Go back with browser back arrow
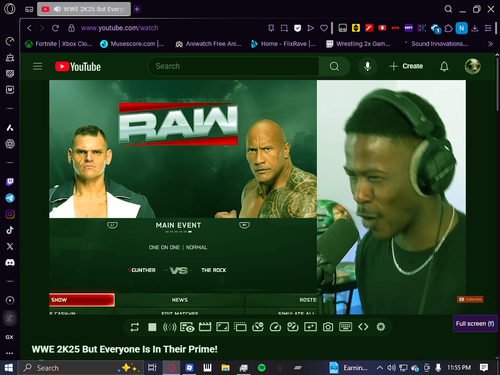Viewport: 500px width, 375px height. click(29, 28)
